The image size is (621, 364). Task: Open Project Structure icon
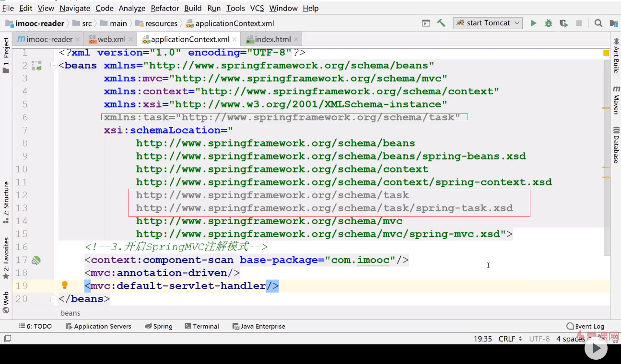[x=613, y=23]
